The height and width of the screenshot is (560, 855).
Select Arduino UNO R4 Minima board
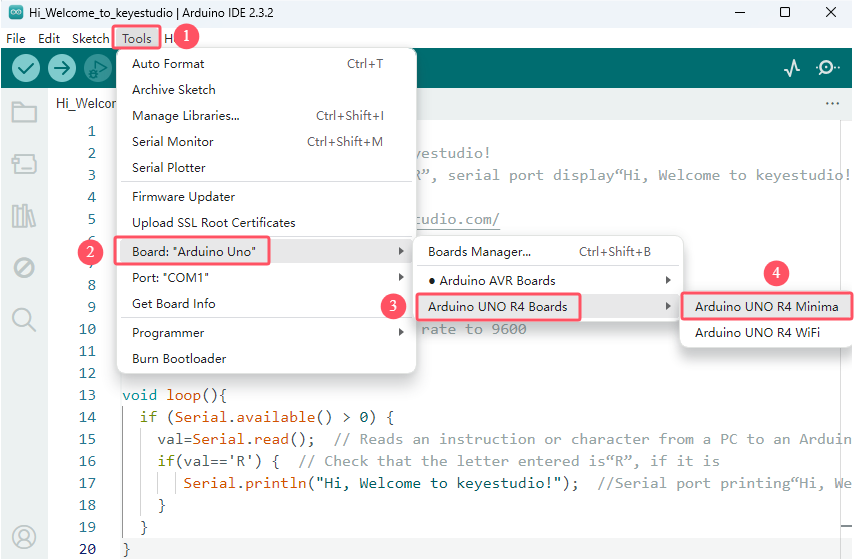point(766,306)
